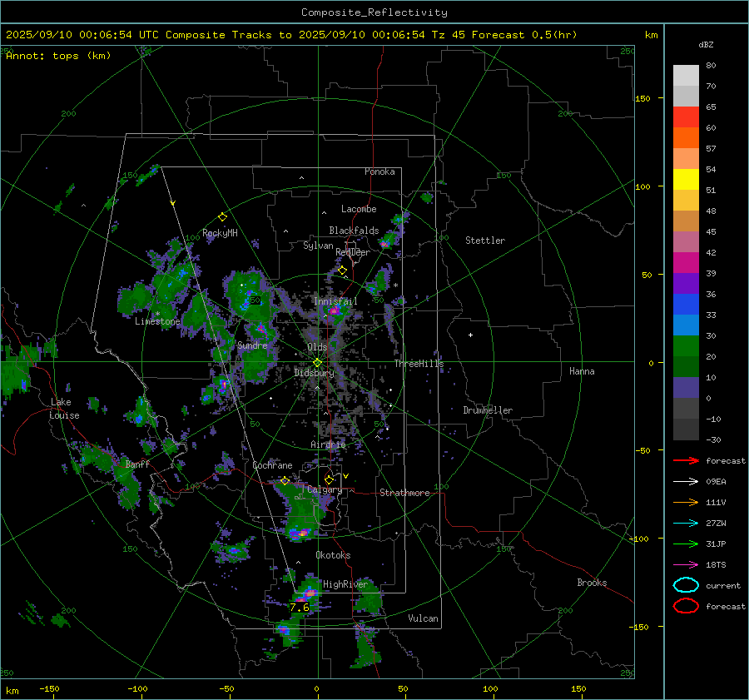Click the white 09EA arrow icon
This screenshot has height=700, width=749.
[686, 482]
